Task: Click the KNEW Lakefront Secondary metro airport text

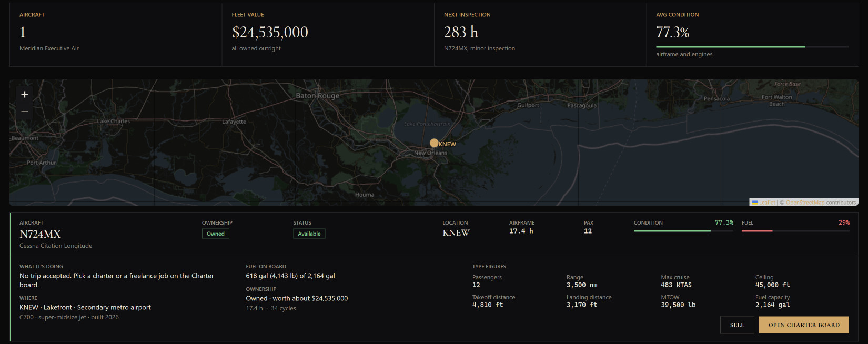Action: 85,307
